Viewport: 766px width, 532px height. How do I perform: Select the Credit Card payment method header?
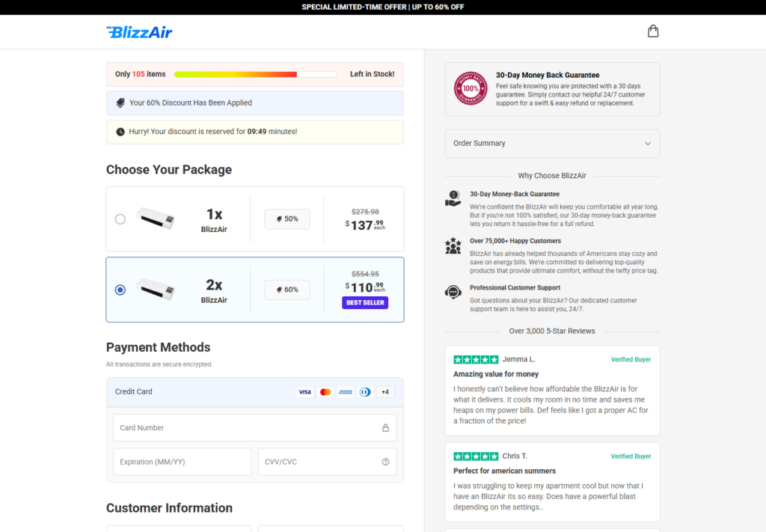tap(255, 392)
